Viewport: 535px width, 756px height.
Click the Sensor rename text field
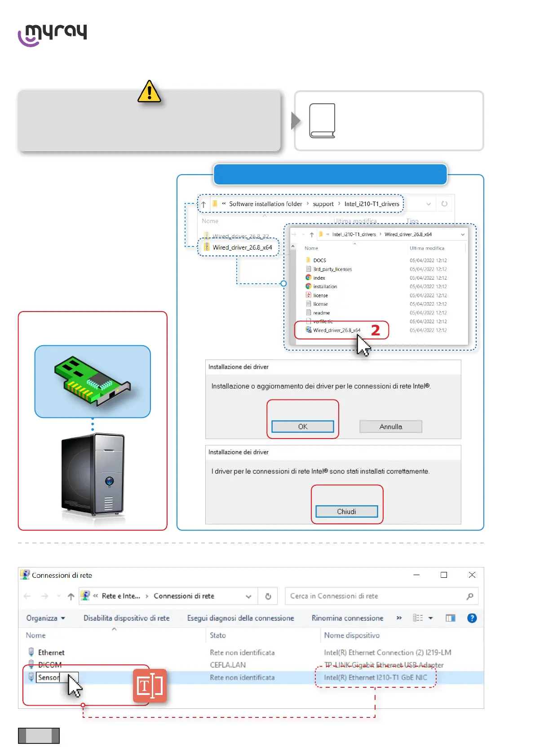click(x=57, y=677)
